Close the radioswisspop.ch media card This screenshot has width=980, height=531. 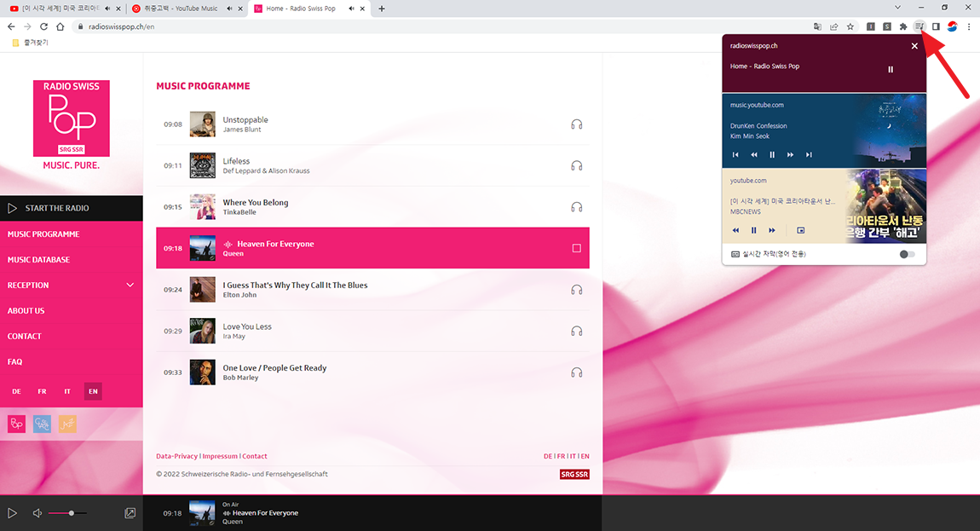(x=914, y=46)
